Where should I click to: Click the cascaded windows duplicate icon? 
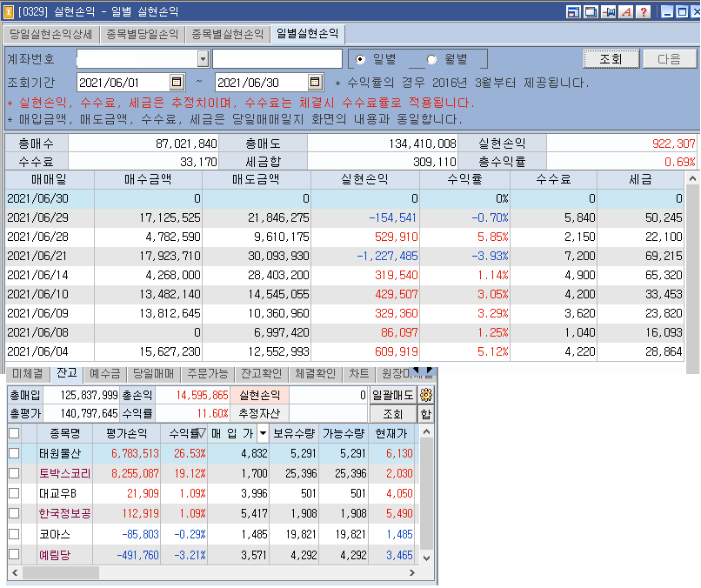[591, 11]
